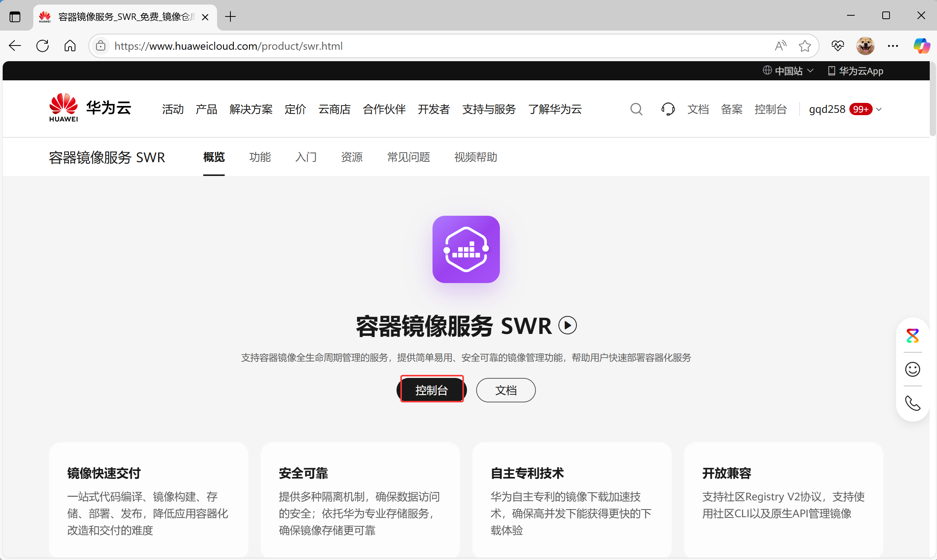Open Browser Essentials heart icon
This screenshot has width=937, height=560.
click(837, 46)
